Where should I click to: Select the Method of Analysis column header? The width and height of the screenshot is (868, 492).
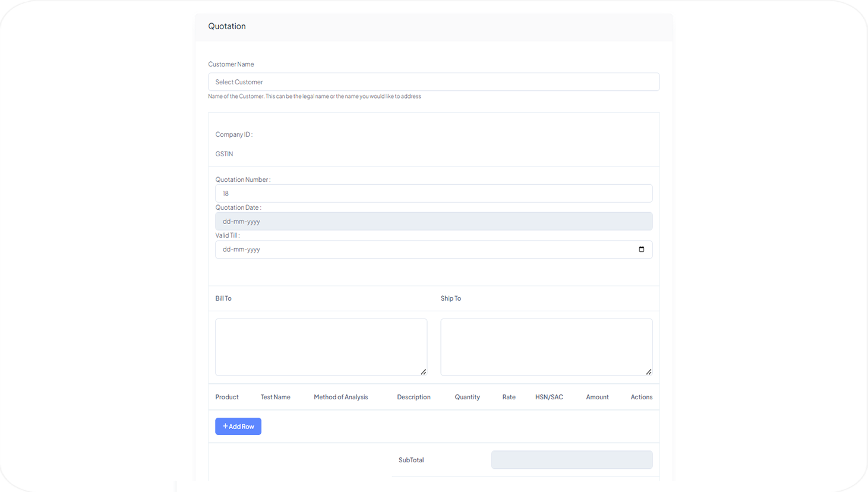pyautogui.click(x=340, y=397)
